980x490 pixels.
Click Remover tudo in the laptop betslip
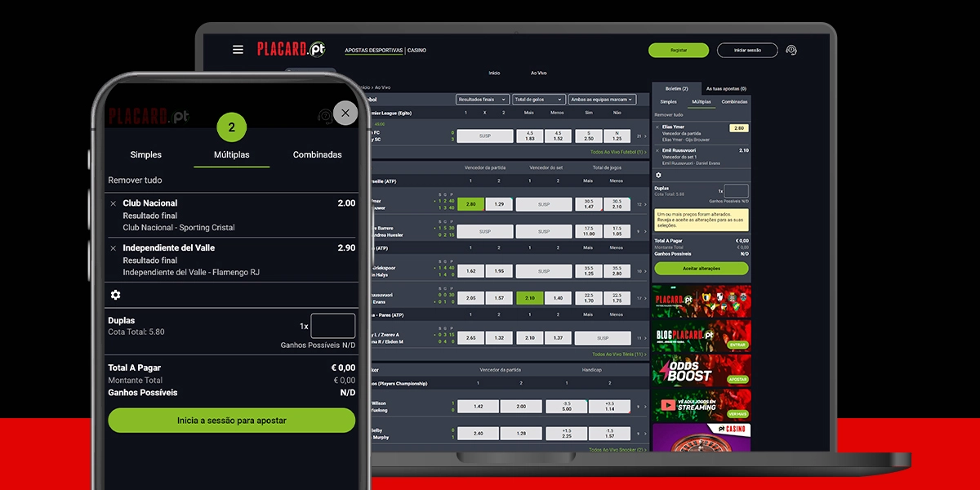click(x=669, y=115)
